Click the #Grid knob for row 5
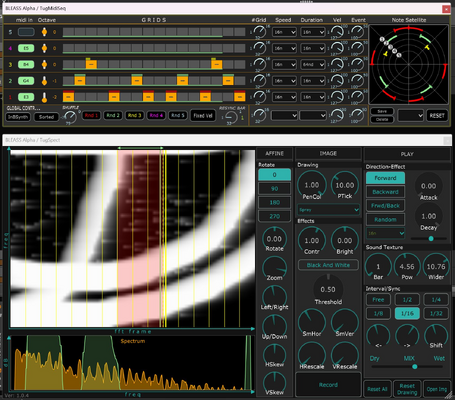This screenshot has height=400, width=455. (x=260, y=32)
